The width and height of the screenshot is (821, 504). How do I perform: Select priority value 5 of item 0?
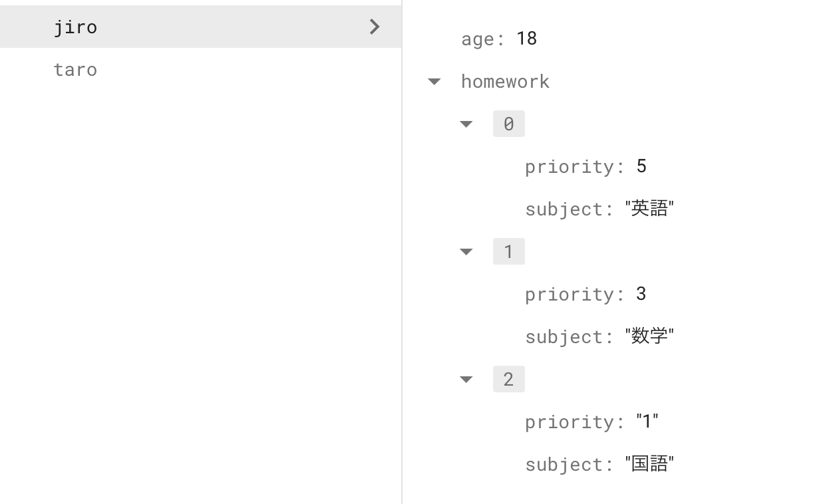point(641,166)
